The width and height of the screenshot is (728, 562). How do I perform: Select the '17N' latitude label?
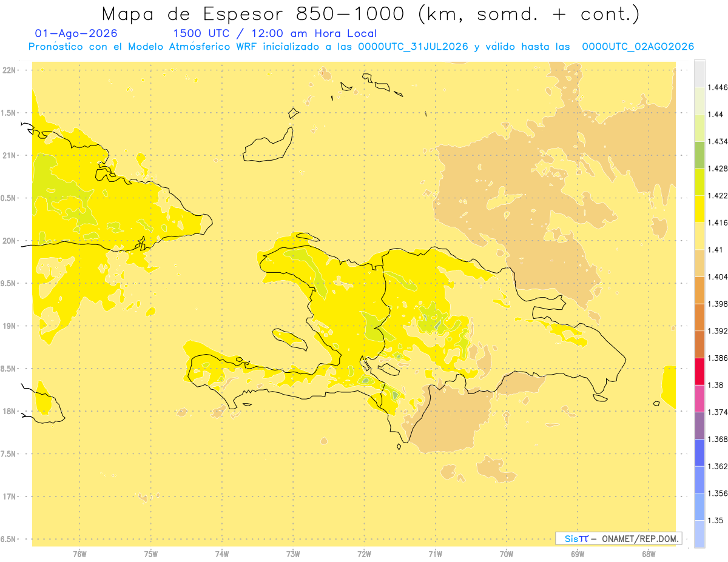coord(10,497)
